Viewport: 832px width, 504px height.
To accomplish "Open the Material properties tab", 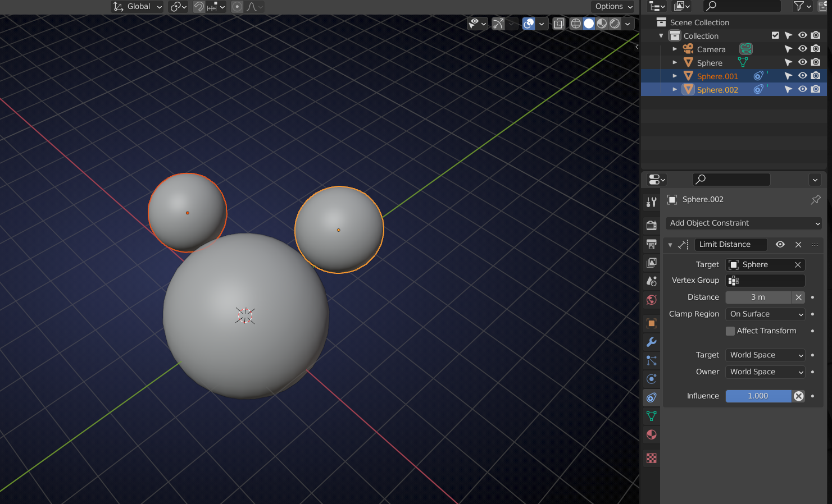I will tap(651, 434).
